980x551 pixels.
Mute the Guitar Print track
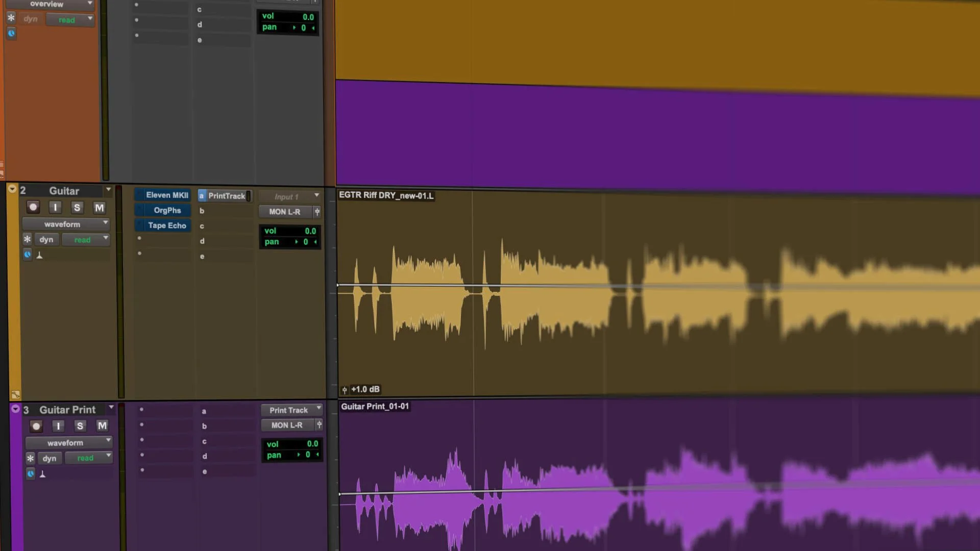[102, 426]
